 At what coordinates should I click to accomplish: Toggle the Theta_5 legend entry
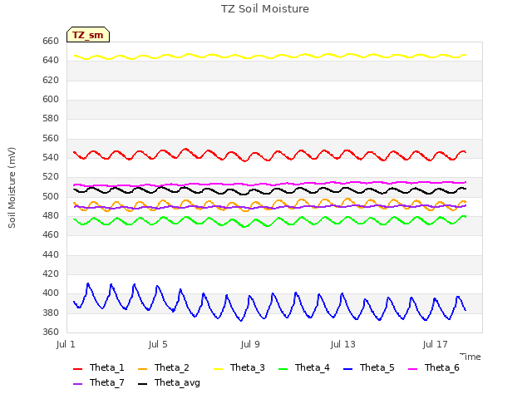[369, 367]
